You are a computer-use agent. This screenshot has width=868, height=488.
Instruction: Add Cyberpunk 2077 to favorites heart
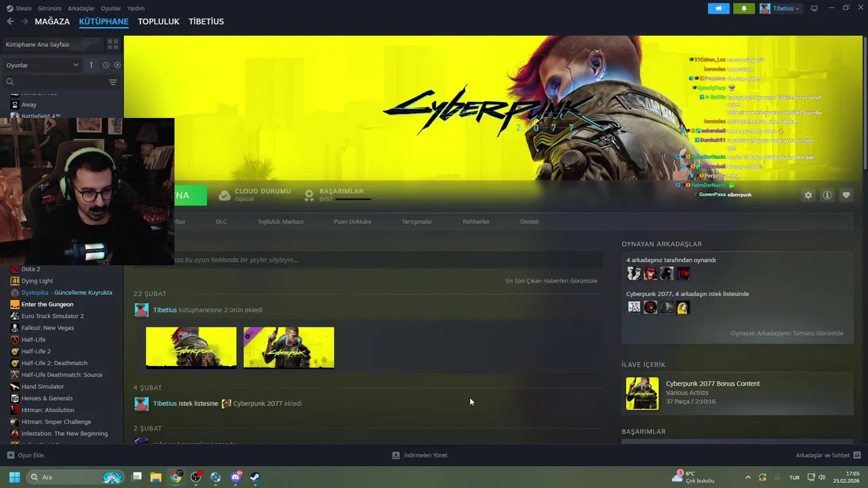click(846, 195)
